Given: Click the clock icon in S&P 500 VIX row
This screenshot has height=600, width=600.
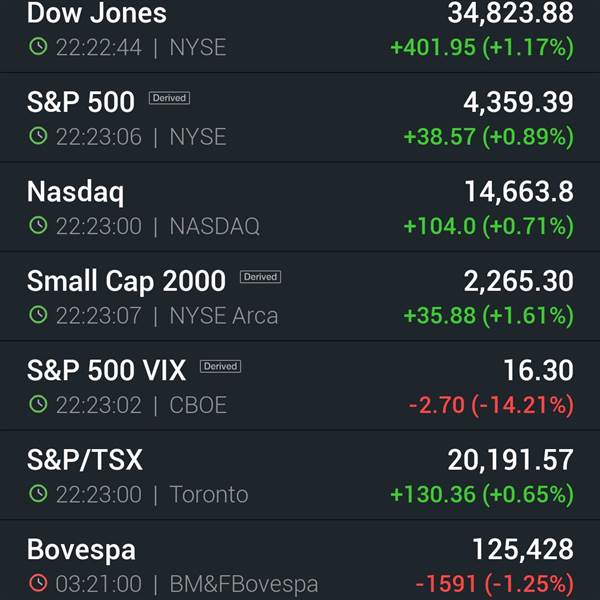Looking at the screenshot, I should 38,404.
